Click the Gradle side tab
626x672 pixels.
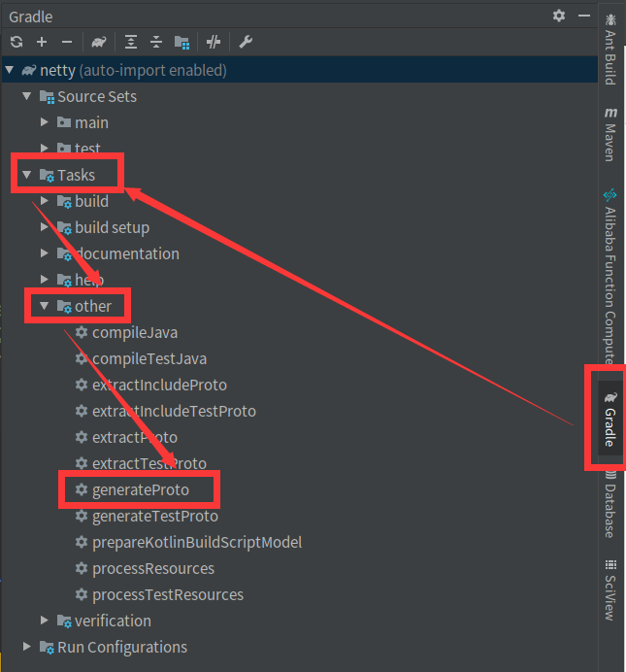click(610, 420)
